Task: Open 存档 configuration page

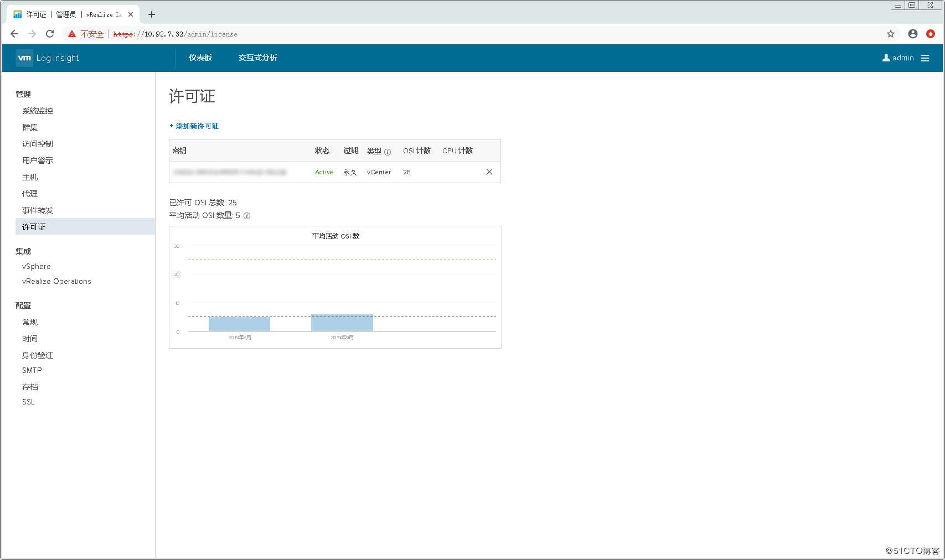Action: [30, 387]
